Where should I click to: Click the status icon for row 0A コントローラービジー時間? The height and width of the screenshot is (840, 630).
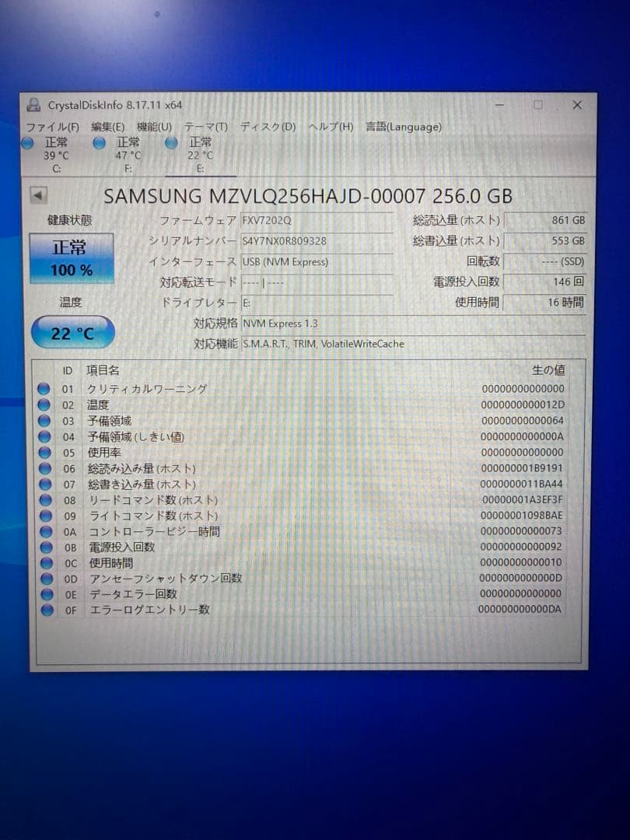pos(46,532)
